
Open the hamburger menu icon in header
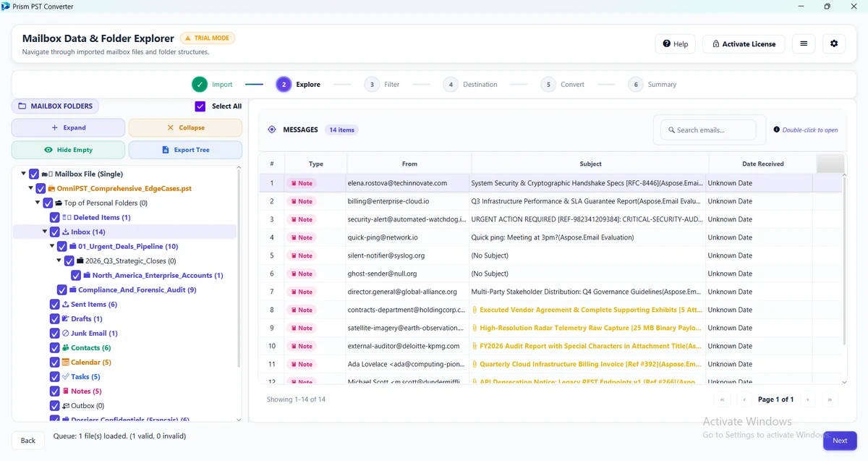coord(804,43)
